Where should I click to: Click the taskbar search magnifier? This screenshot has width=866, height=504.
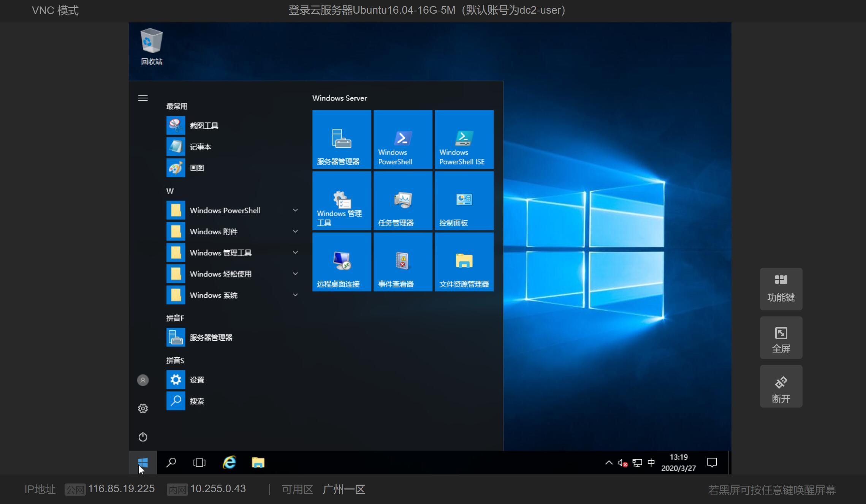coord(171,463)
